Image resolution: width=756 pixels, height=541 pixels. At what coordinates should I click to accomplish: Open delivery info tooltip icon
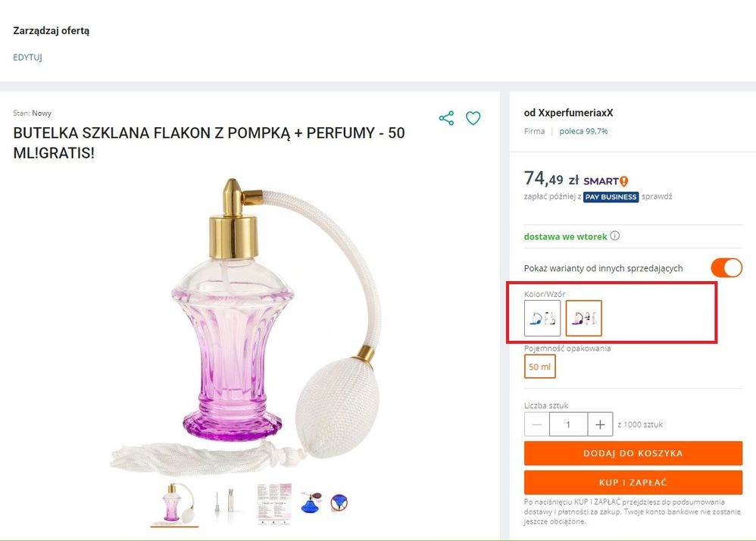[614, 236]
